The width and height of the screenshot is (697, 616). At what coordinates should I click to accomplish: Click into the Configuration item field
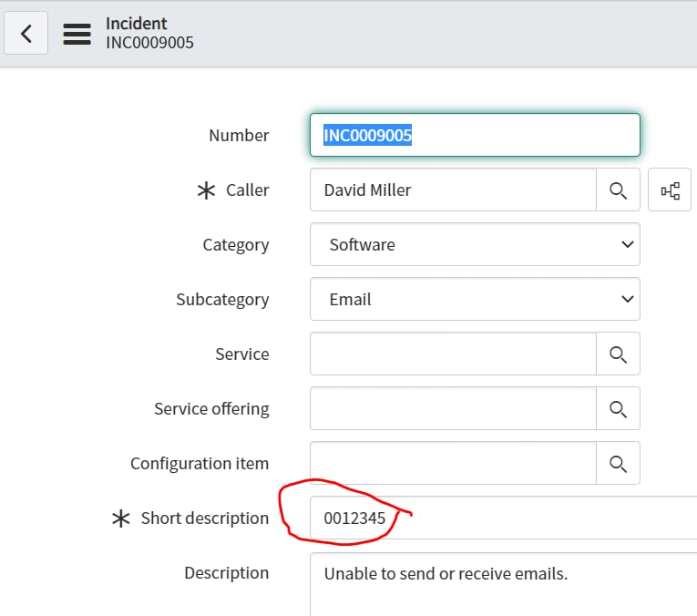tap(453, 464)
